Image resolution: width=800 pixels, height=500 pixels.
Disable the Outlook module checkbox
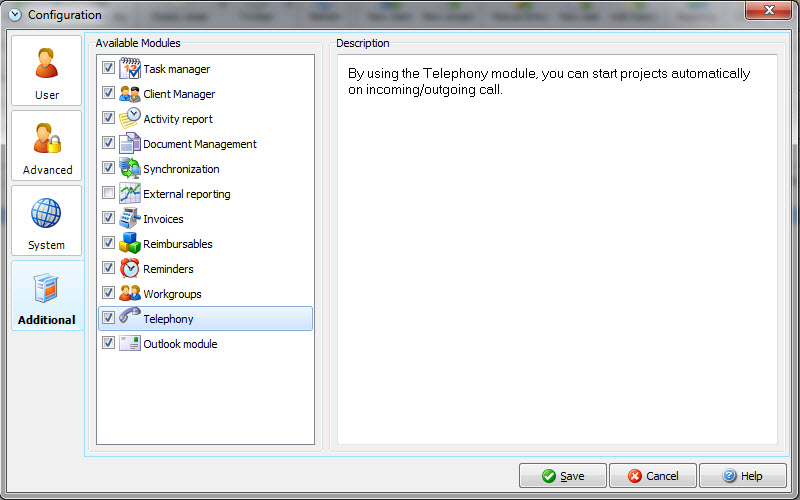(x=108, y=344)
